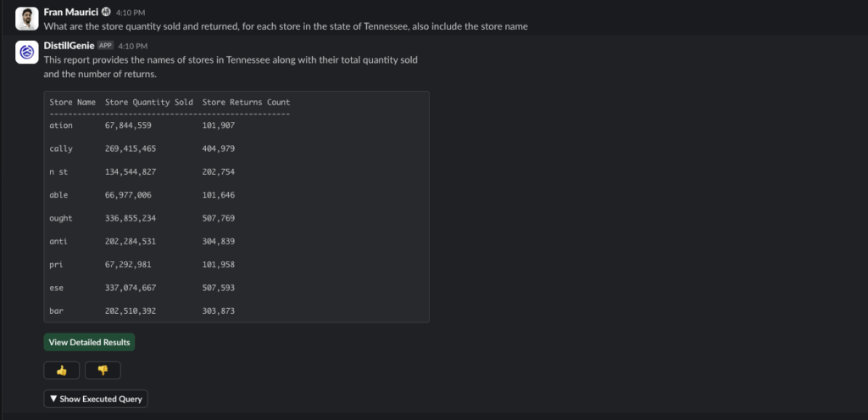
Task: Click the 269,415,465 quantity value
Action: click(x=131, y=149)
